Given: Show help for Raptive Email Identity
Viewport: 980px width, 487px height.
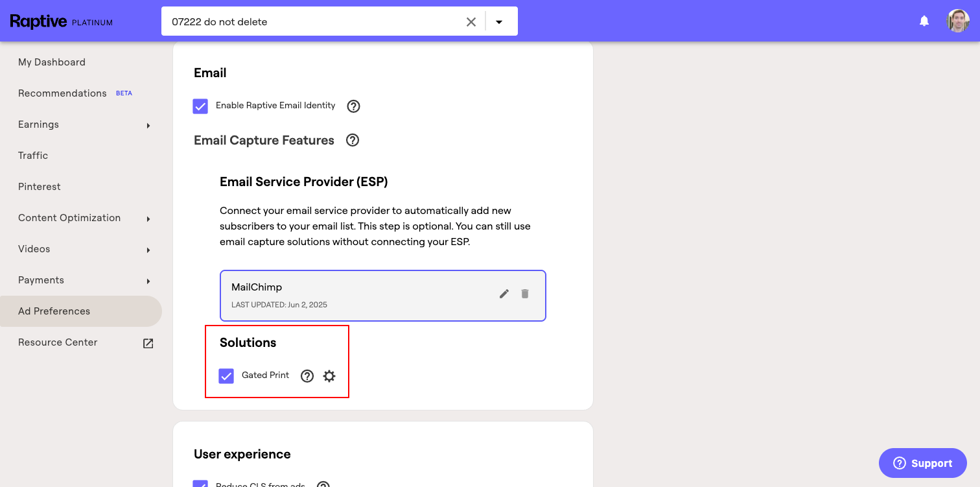Looking at the screenshot, I should tap(353, 106).
